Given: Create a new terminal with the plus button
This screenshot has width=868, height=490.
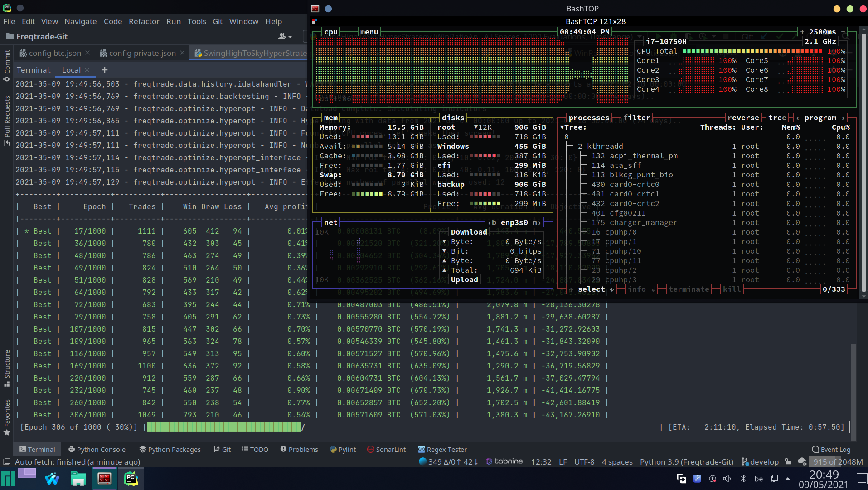Looking at the screenshot, I should pyautogui.click(x=104, y=70).
